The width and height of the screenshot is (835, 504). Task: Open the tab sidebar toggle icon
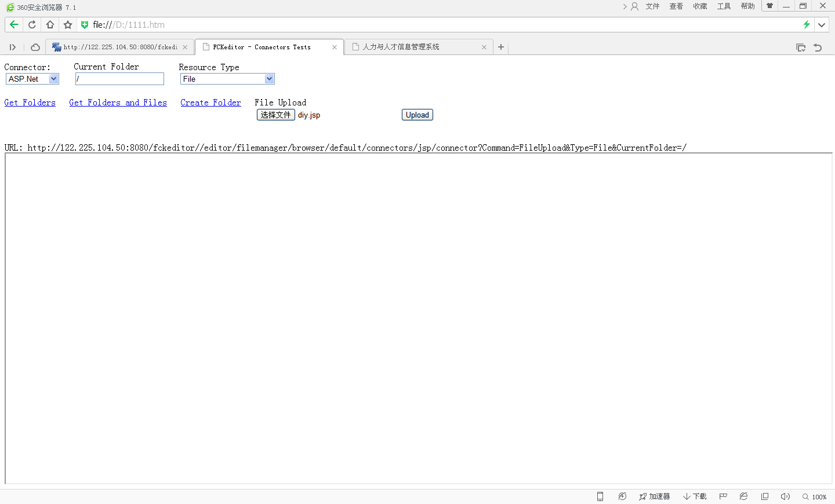click(12, 47)
